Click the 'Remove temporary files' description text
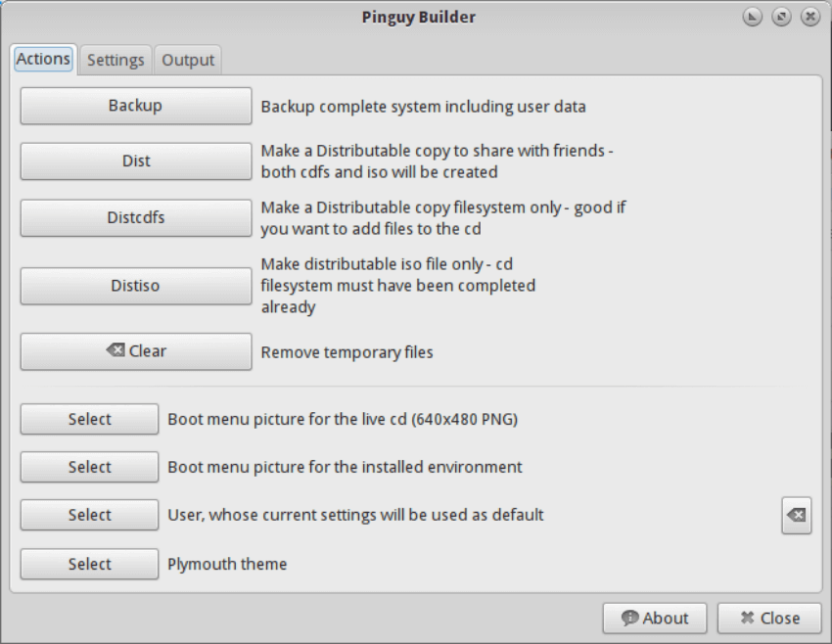832x644 pixels. [x=347, y=352]
